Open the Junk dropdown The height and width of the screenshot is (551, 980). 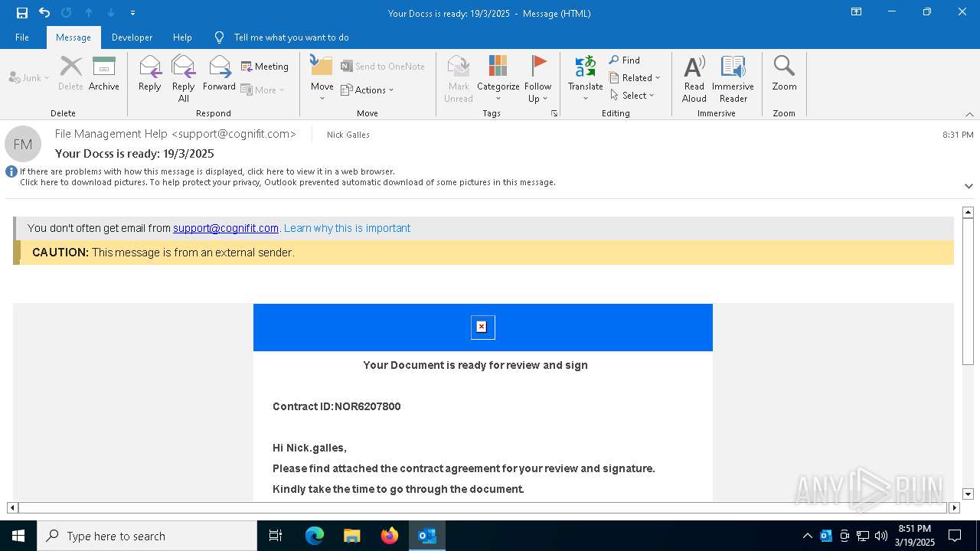click(x=29, y=77)
